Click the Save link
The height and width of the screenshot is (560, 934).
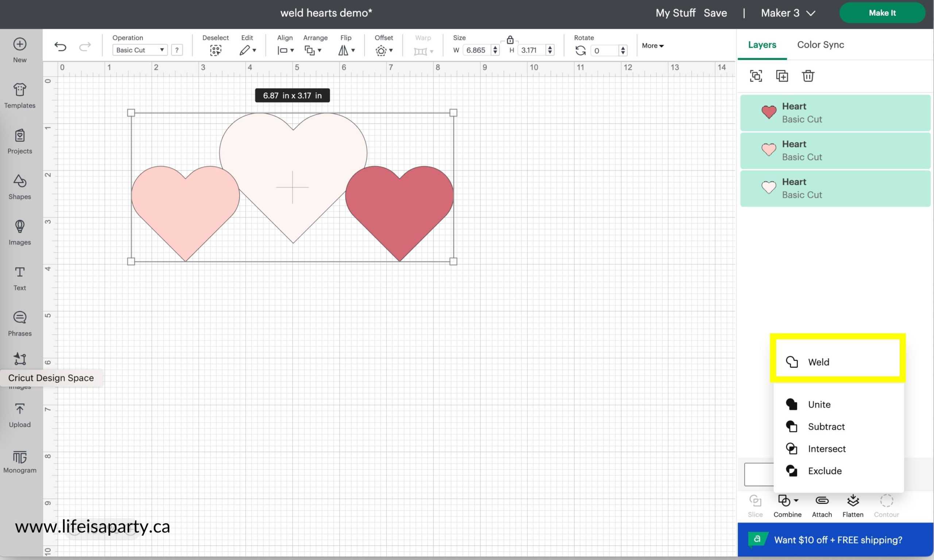[715, 13]
